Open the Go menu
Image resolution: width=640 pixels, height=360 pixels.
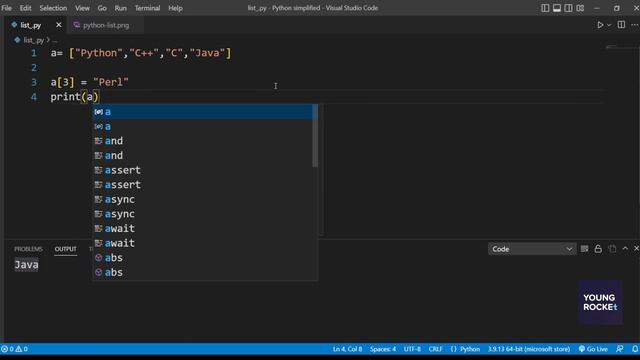pyautogui.click(x=102, y=8)
